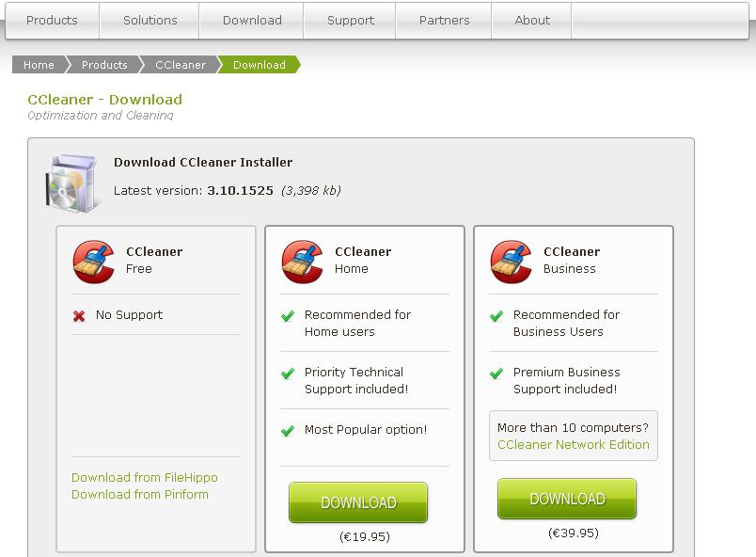Go to Products in the breadcrumb
Viewport: 756px width, 557px height.
pos(104,65)
